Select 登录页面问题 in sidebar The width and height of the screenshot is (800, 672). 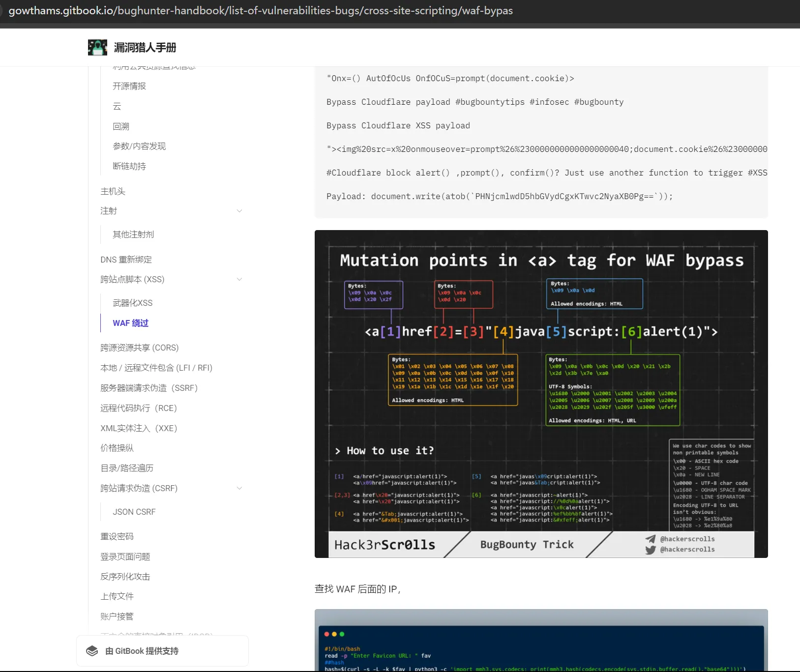125,556
